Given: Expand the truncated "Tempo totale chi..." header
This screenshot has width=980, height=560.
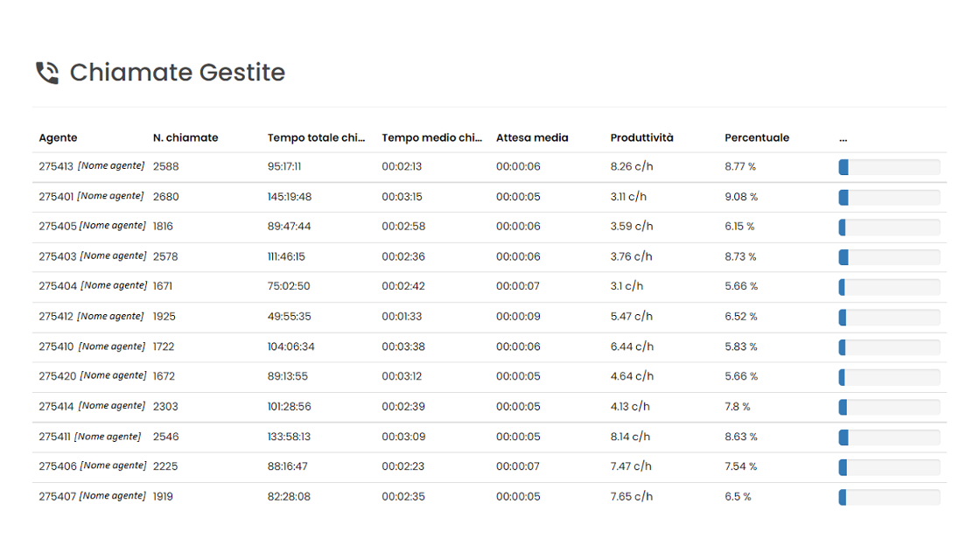Looking at the screenshot, I should 318,137.
